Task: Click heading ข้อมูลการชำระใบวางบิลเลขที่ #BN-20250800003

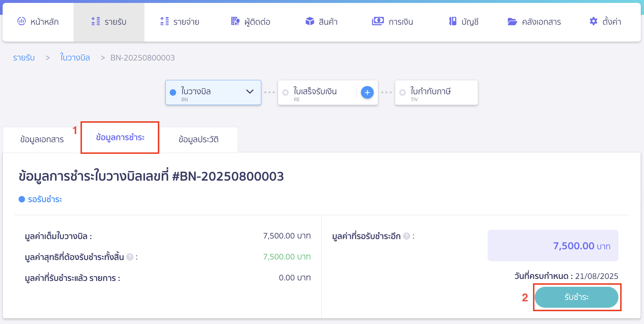Action: click(x=151, y=177)
